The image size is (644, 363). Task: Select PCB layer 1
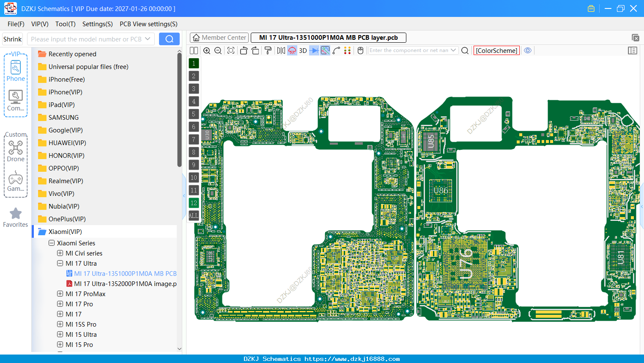coord(194,63)
